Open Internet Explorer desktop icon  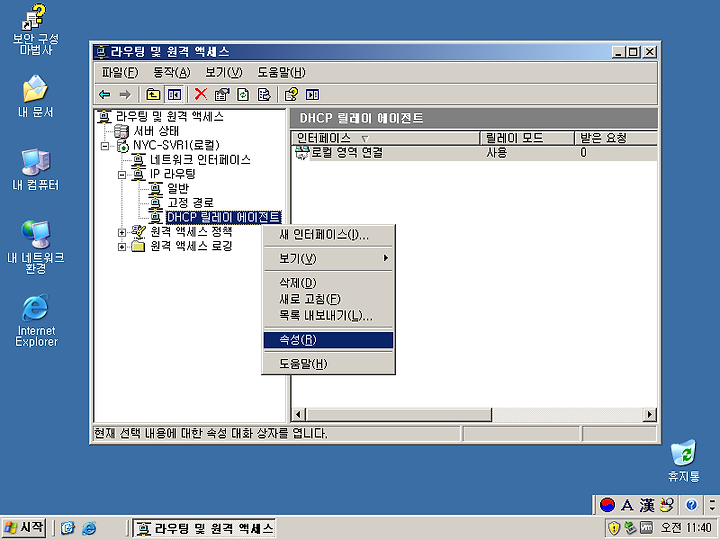tap(35, 321)
